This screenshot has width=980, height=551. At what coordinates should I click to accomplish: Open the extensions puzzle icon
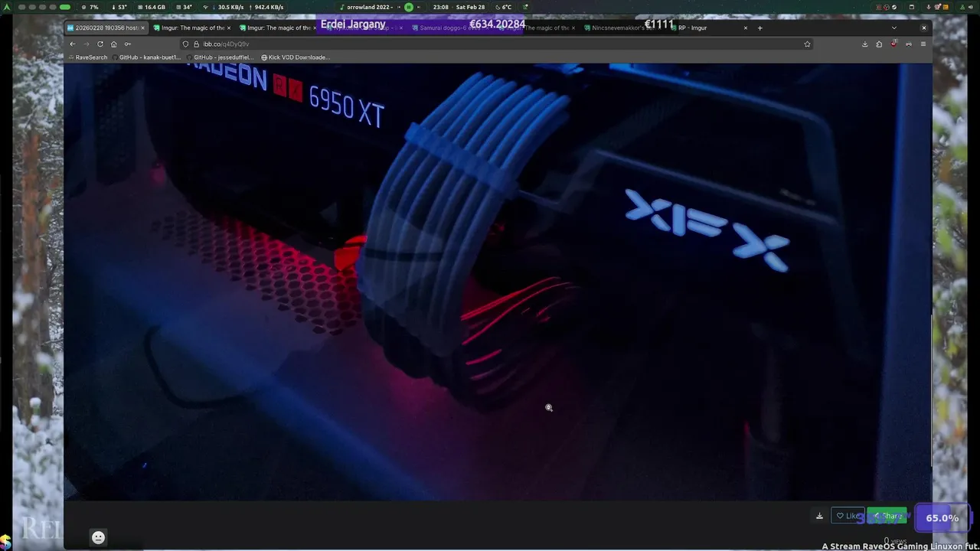[x=879, y=44]
